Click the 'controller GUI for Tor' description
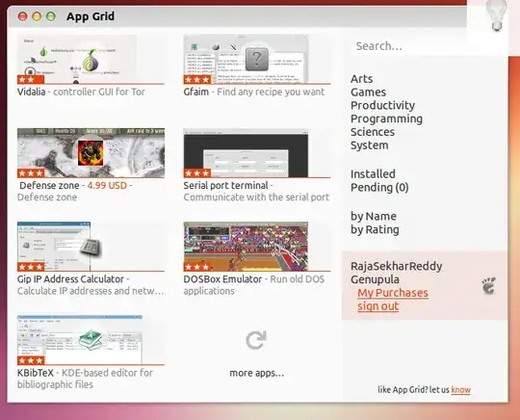 click(99, 92)
